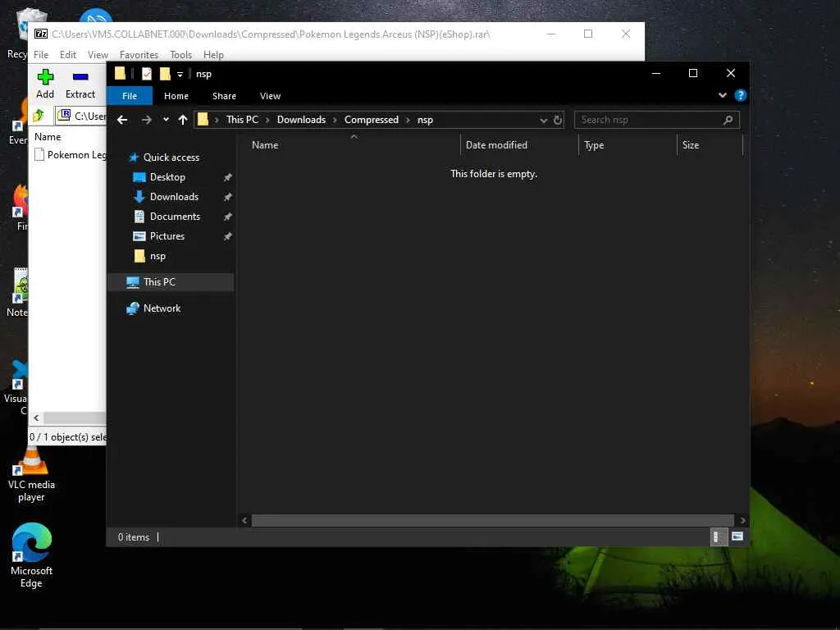Open Desktop in the navigation pane
The image size is (840, 630).
[x=167, y=177]
